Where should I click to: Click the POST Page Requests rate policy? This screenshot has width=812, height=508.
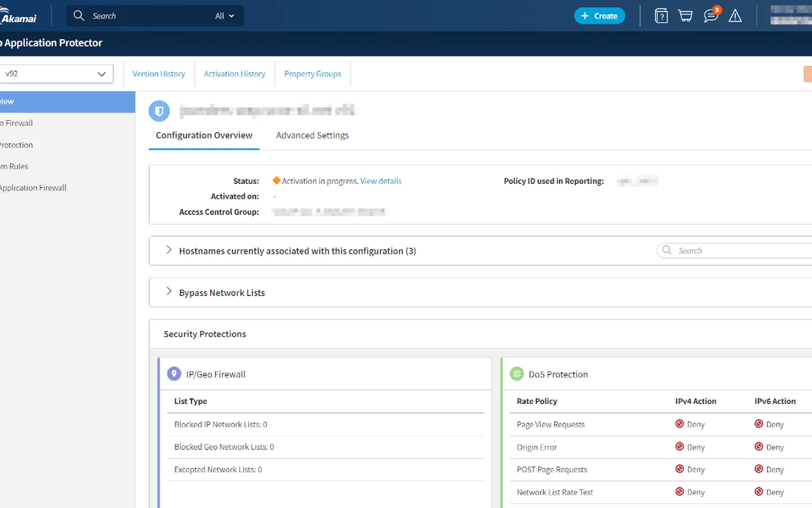click(552, 469)
